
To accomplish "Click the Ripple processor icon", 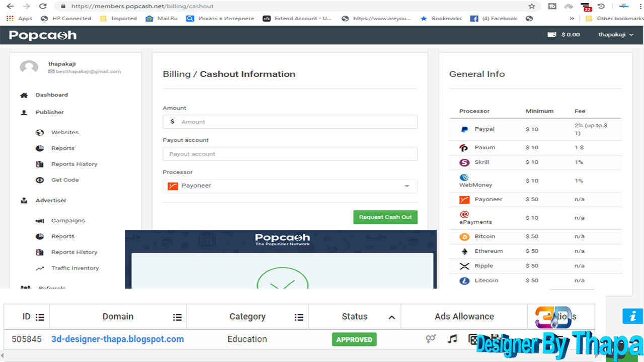I will click(464, 266).
